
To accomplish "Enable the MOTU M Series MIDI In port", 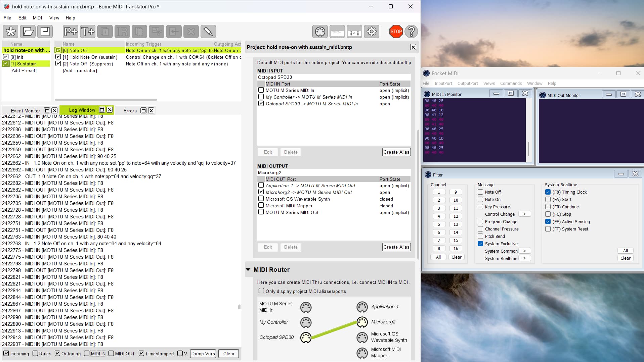I will pos(261,90).
